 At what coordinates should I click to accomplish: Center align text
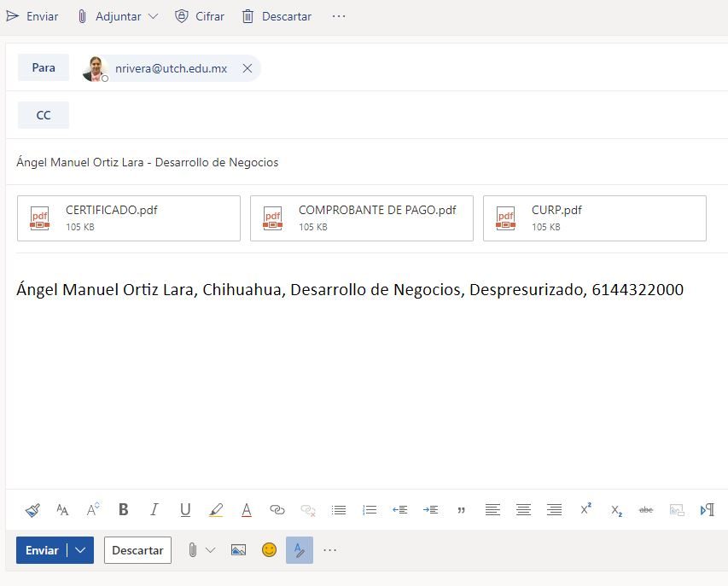pos(523,510)
